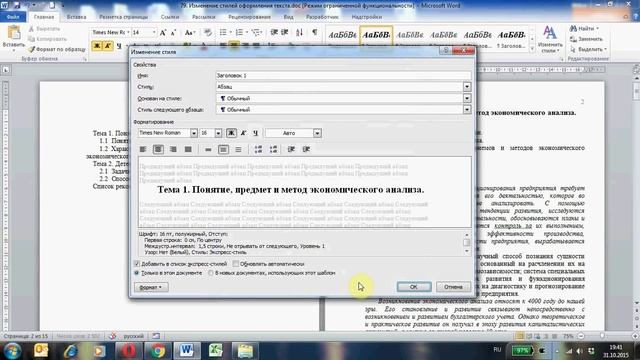The width and height of the screenshot is (640, 360).
Task: Expand the Основан на стиле dropdown
Action: (x=467, y=98)
